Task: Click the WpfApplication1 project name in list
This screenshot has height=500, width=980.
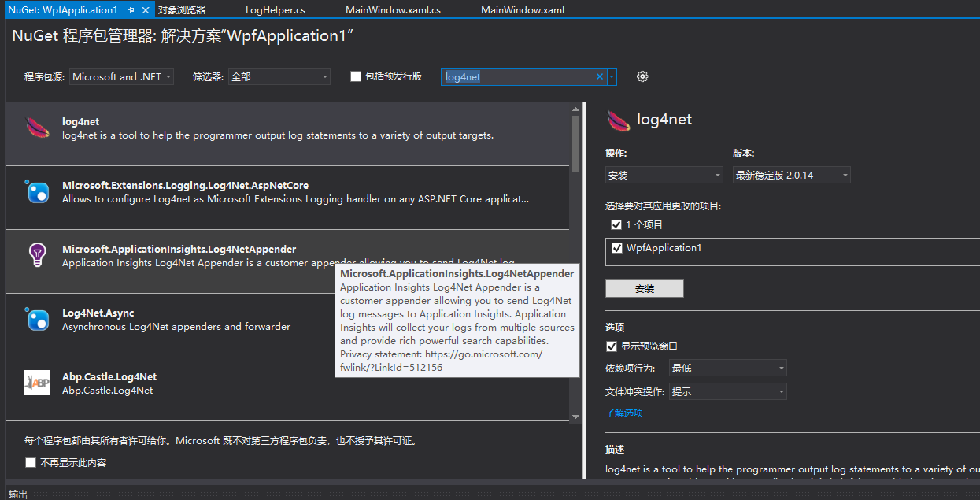Action: (x=664, y=247)
